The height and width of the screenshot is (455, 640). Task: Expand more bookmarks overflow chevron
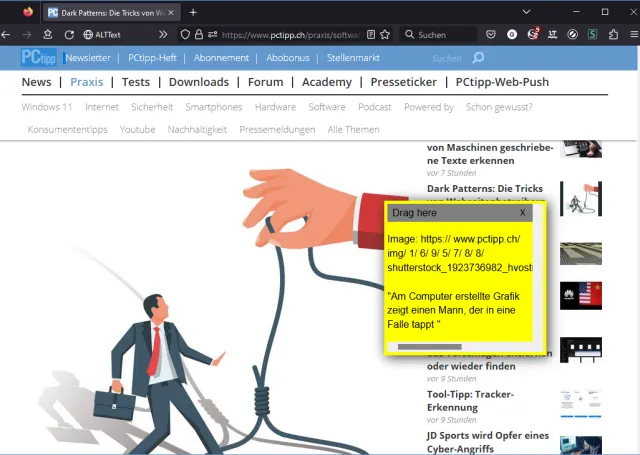(x=163, y=34)
